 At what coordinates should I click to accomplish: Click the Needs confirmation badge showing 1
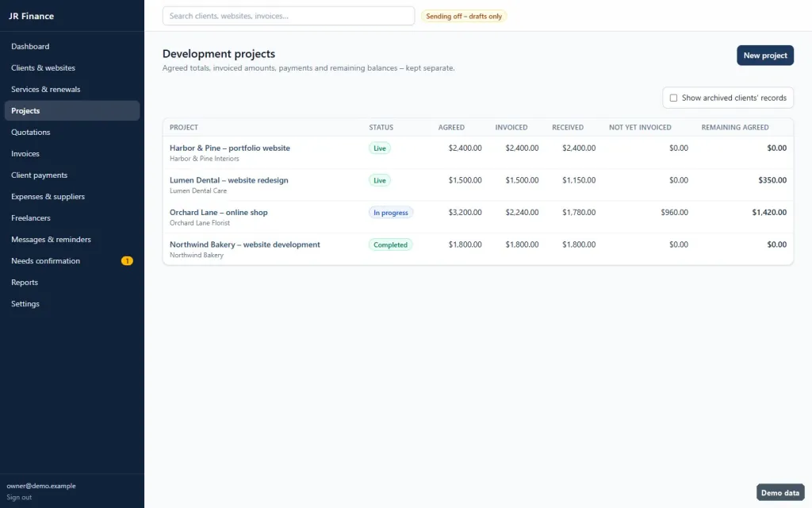click(127, 260)
